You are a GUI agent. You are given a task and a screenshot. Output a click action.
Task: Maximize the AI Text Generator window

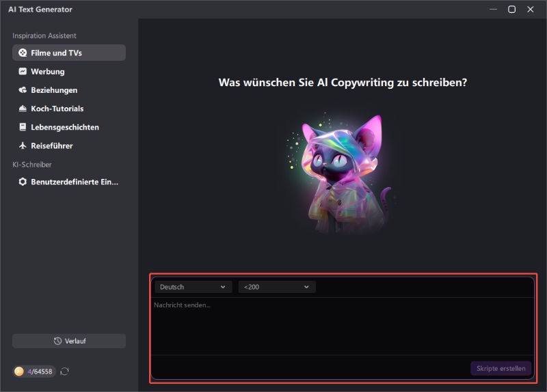(x=511, y=10)
